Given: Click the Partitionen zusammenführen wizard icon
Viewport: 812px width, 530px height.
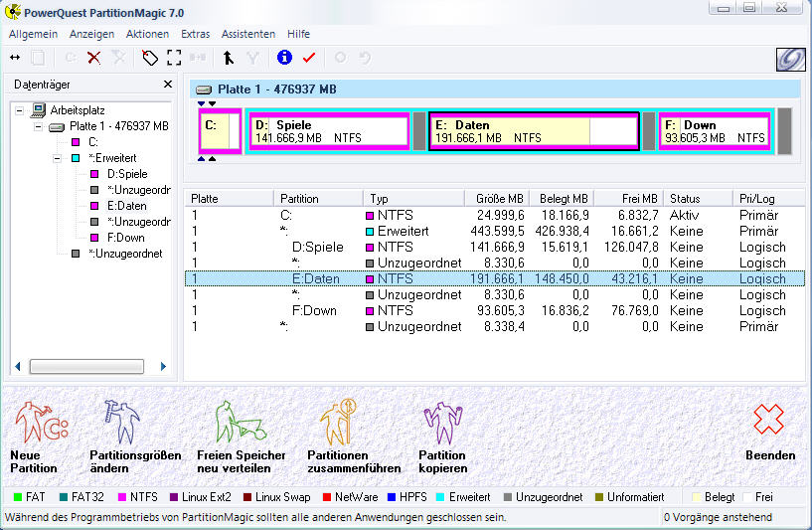Looking at the screenshot, I should tap(339, 422).
